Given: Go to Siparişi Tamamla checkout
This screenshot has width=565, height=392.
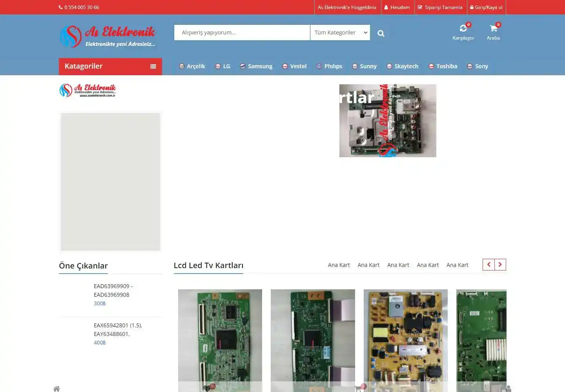Looking at the screenshot, I should pyautogui.click(x=440, y=7).
